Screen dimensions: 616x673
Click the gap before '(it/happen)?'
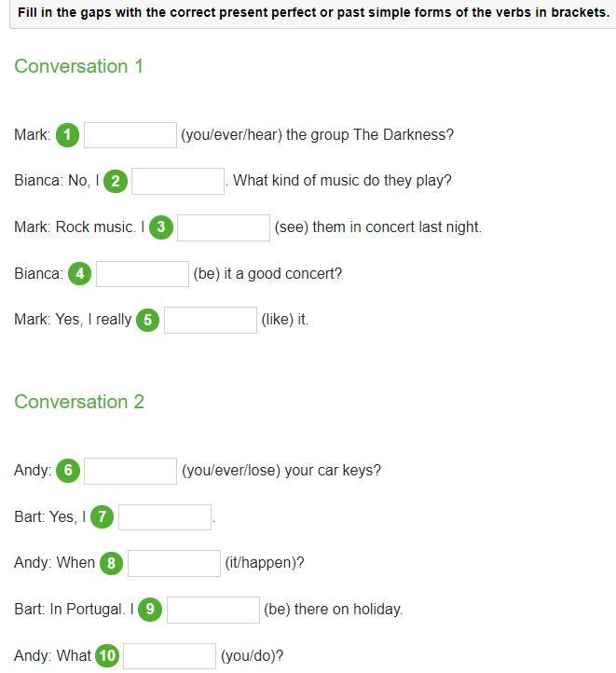(174, 563)
